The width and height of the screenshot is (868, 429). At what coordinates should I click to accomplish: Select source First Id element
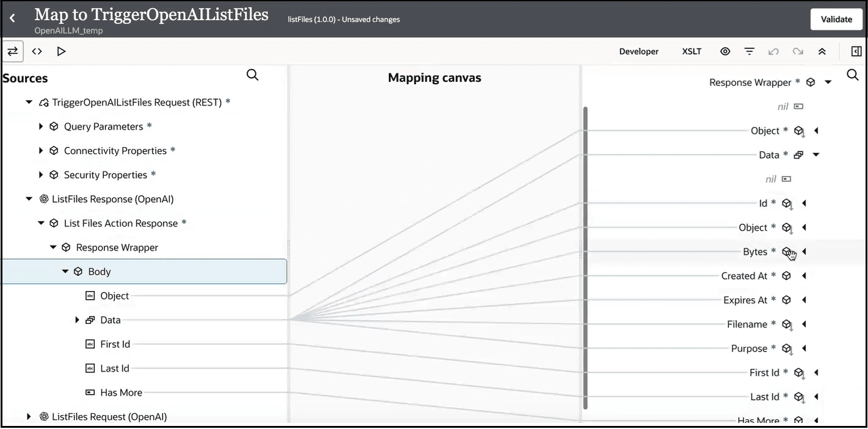115,344
